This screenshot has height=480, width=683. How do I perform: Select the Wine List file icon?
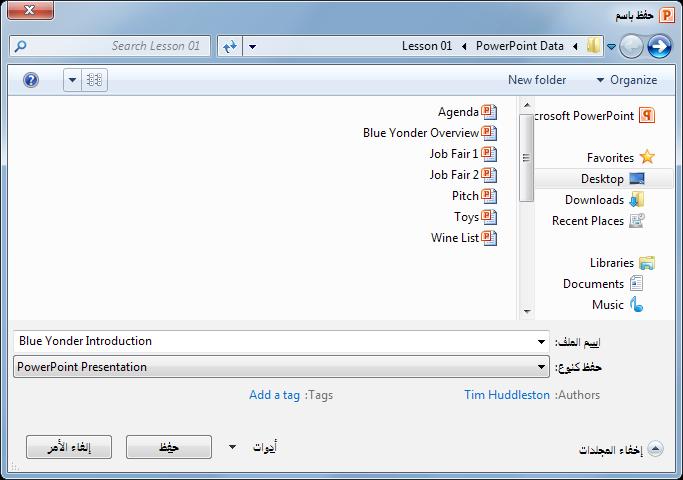coord(489,237)
